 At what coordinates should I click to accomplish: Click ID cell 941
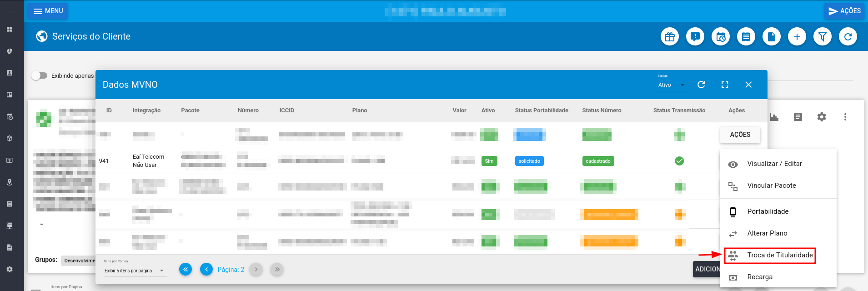(x=104, y=161)
